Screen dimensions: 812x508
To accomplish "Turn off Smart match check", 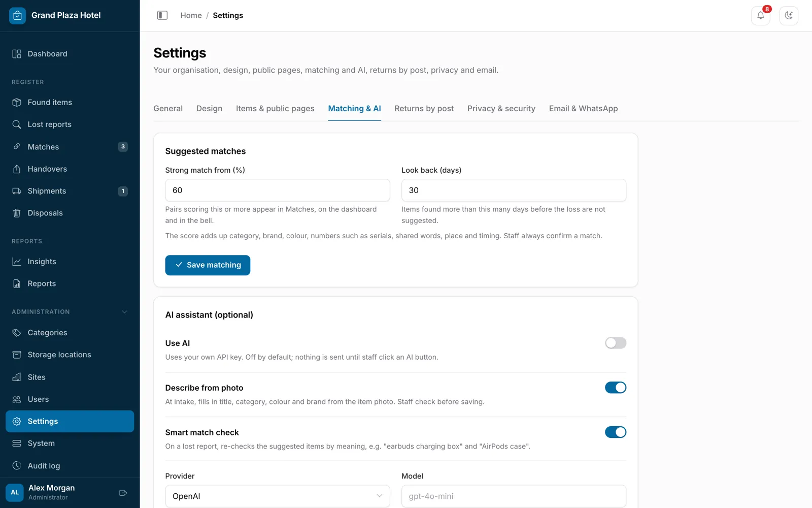I will tap(616, 432).
